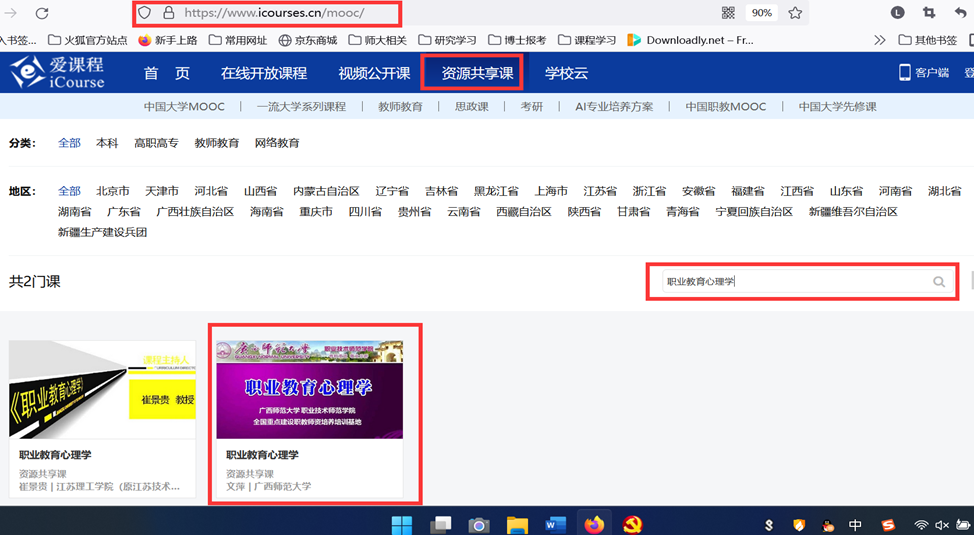Open the 课程学习 bookmark folder
Viewport: 974px width, 535px height.
point(587,40)
